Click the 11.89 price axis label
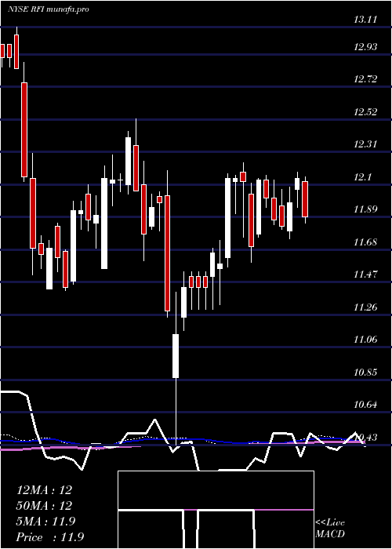Screen dimensions: 392x549 (365, 209)
